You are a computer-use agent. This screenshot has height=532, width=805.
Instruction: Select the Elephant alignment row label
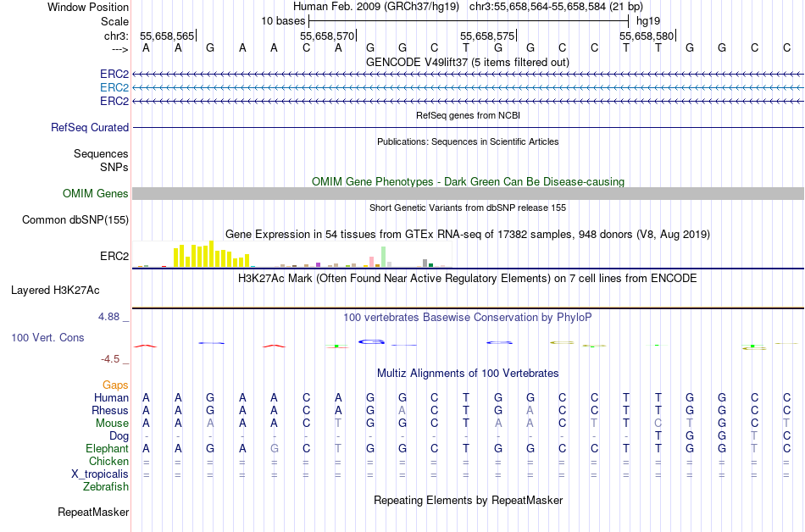click(x=108, y=448)
